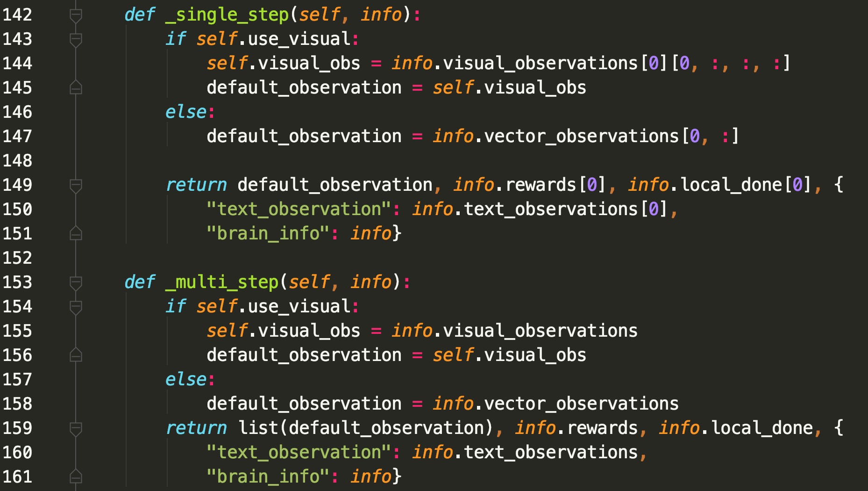Collapse the return statement fold at line 149
This screenshot has width=868, height=491.
point(75,184)
